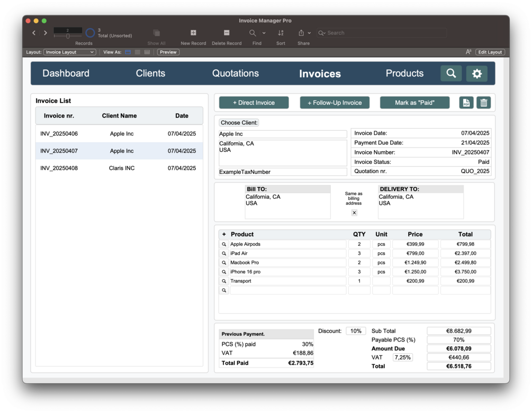The height and width of the screenshot is (413, 532).
Task: Click the Claris INC client name
Action: pos(121,168)
